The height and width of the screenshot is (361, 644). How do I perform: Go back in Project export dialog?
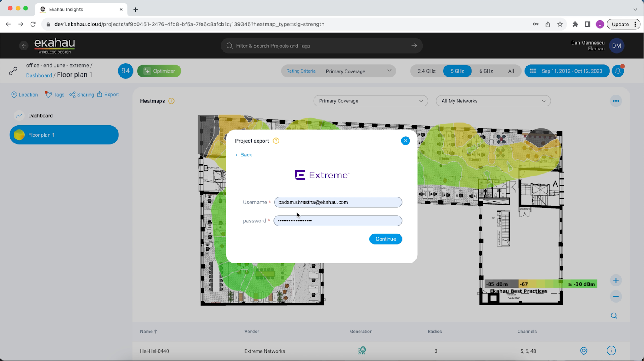click(x=244, y=155)
